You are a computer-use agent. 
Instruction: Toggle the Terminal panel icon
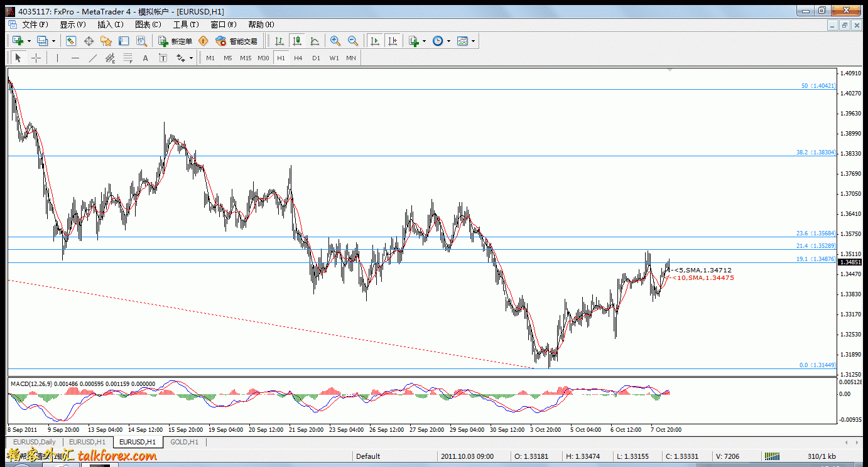pyautogui.click(x=124, y=41)
